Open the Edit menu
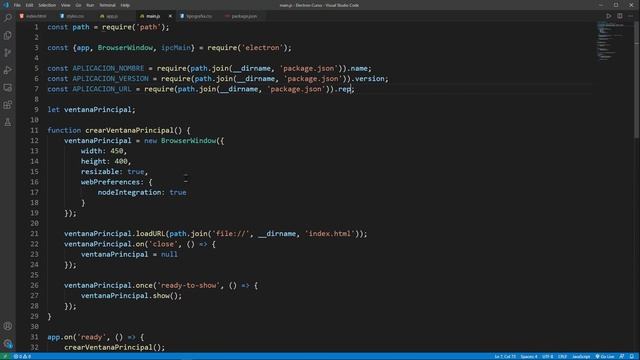 (29, 5)
